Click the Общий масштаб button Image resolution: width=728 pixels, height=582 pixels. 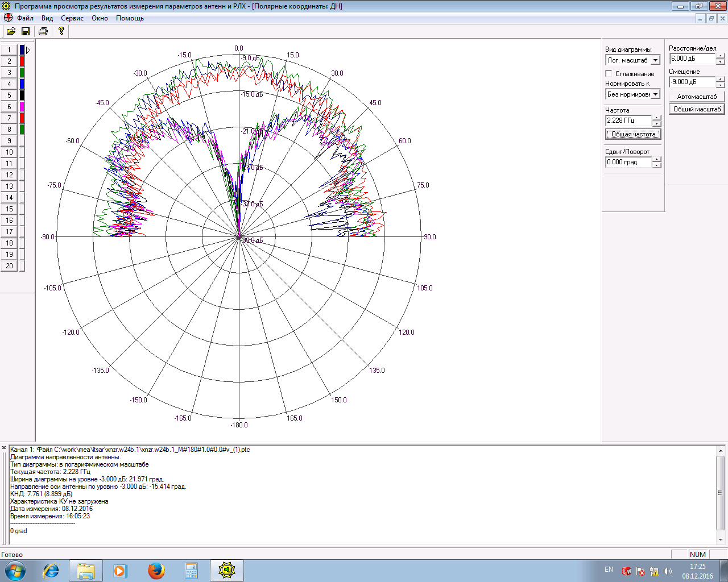(697, 109)
